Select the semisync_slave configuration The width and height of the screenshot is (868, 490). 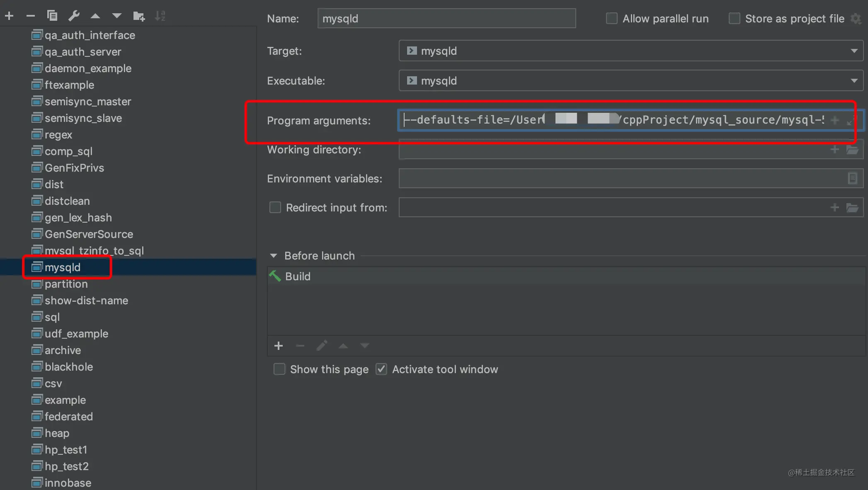click(83, 118)
